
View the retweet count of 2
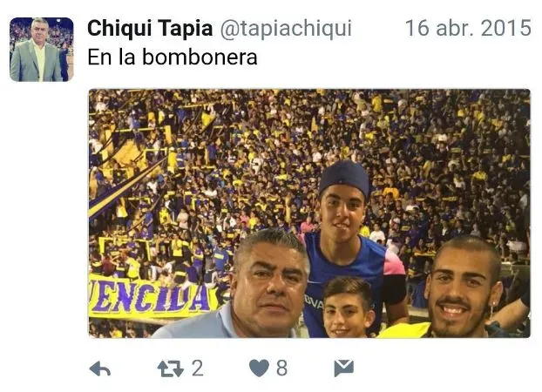(x=198, y=368)
